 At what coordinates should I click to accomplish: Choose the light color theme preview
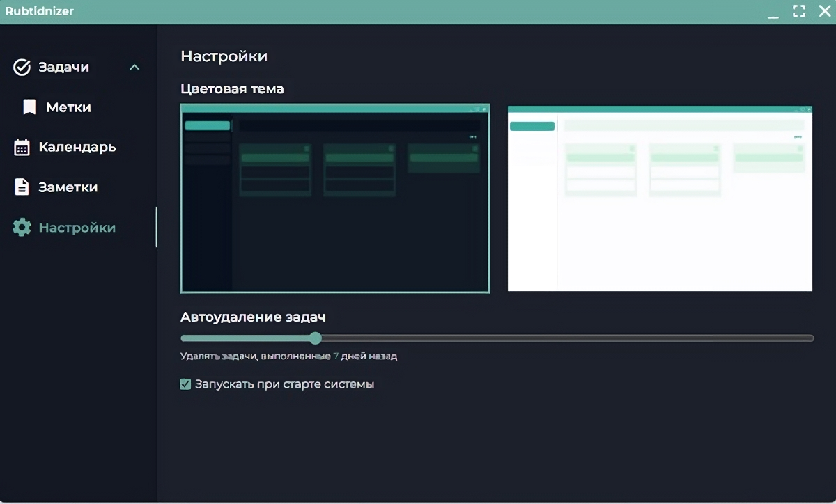660,198
